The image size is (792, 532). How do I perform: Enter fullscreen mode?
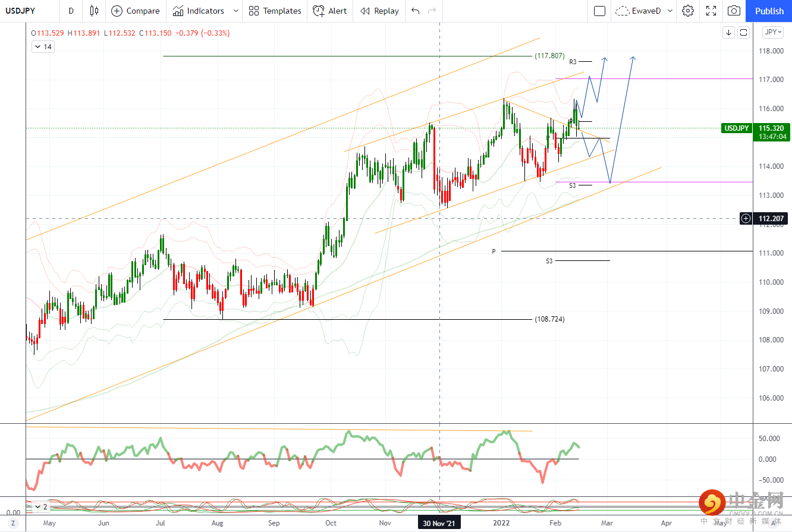[711, 11]
